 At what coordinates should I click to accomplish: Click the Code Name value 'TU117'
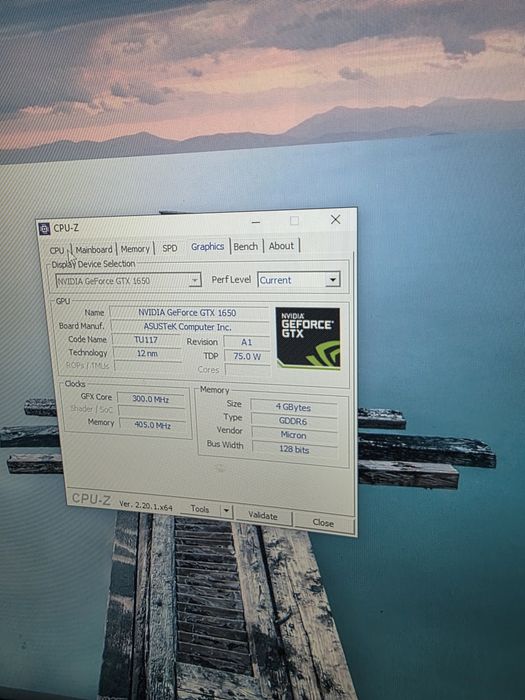point(146,340)
